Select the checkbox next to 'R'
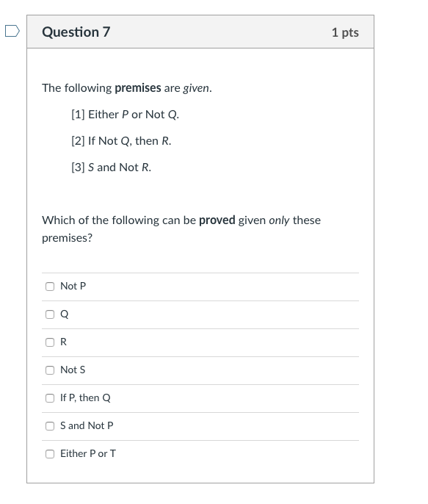This screenshot has height=504, width=428. (50, 342)
